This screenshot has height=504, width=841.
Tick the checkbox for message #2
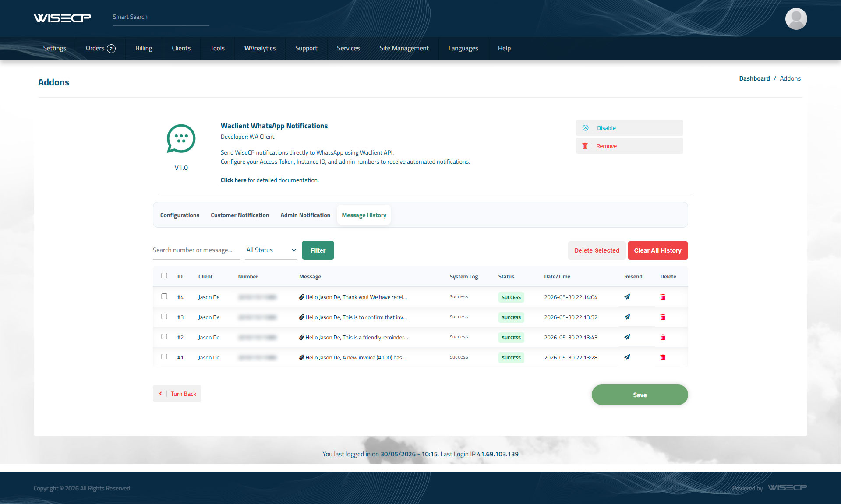coord(164,337)
